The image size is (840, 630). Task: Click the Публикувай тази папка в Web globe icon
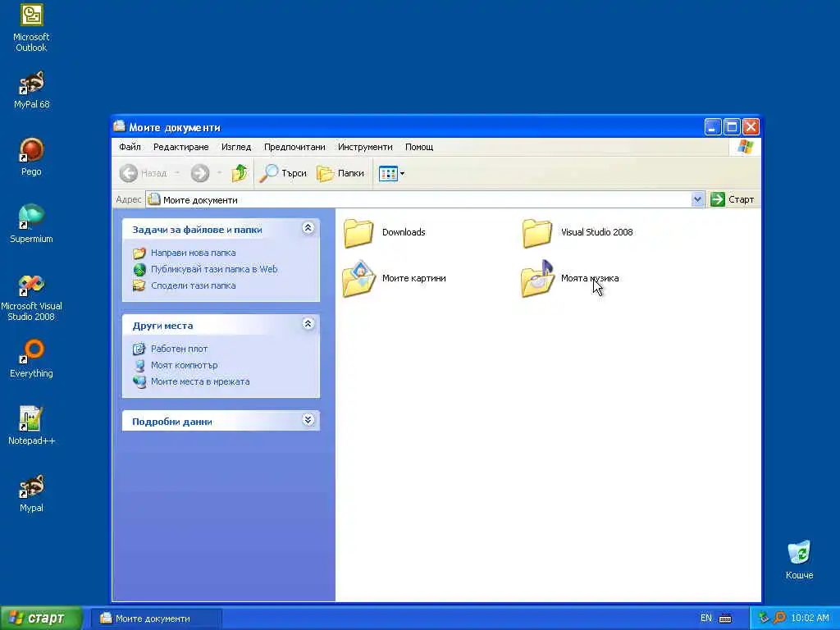(139, 269)
